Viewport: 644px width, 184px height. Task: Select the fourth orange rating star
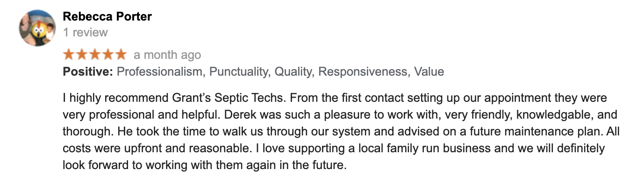coord(107,55)
